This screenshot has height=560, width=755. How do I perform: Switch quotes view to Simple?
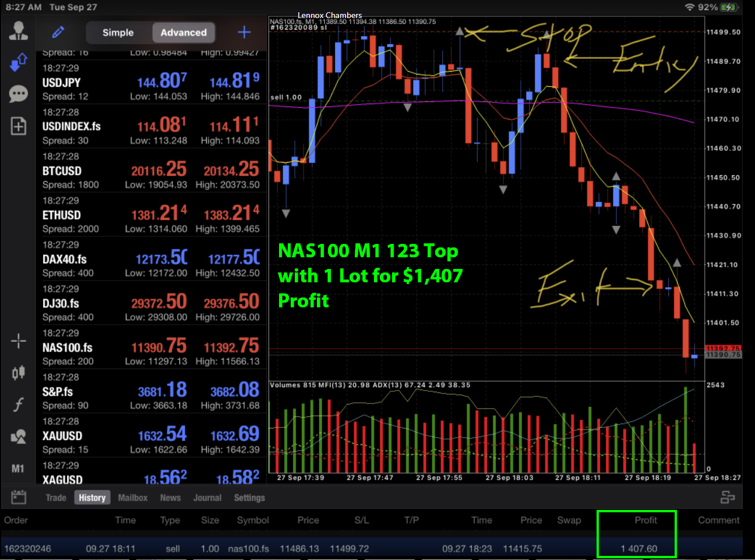coord(118,33)
